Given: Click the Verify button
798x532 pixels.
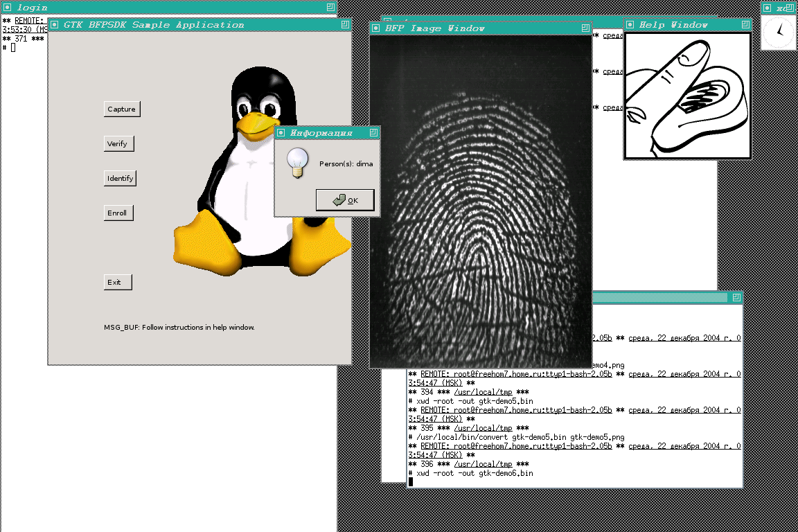Looking at the screenshot, I should 119,144.
